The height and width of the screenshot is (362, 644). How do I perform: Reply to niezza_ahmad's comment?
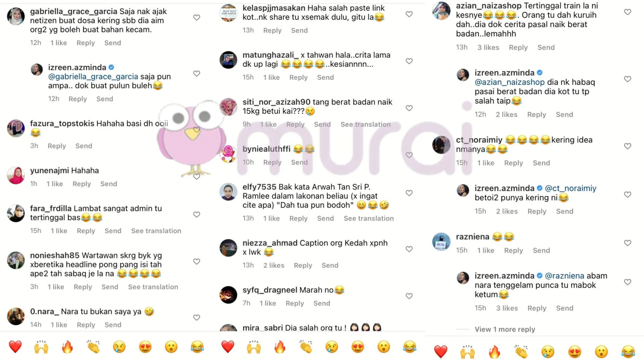point(303,265)
